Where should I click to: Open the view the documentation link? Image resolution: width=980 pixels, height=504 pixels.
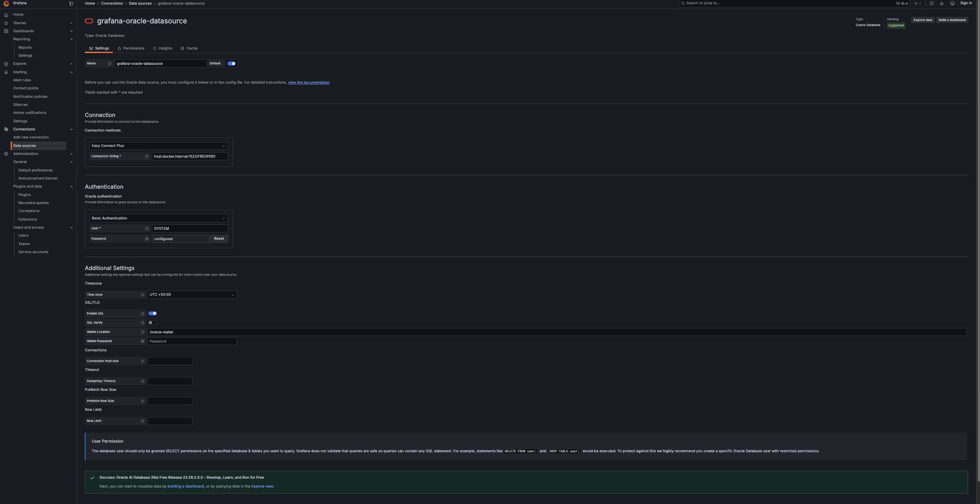coord(309,82)
